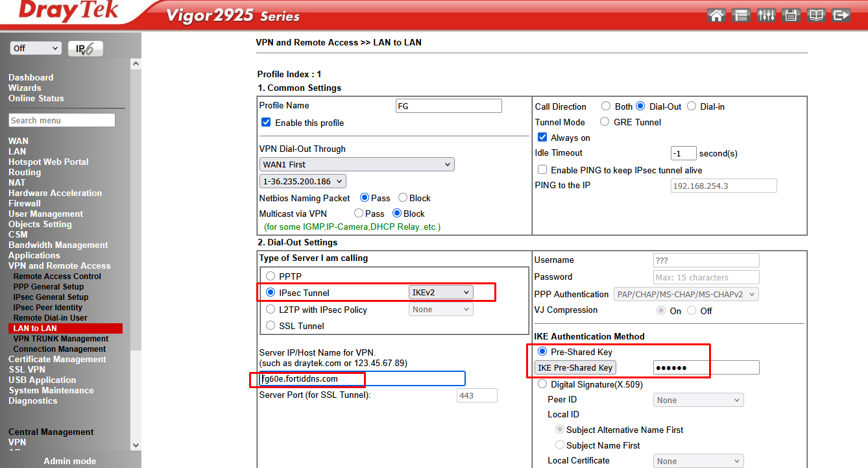The width and height of the screenshot is (868, 468).
Task: Select IPsec General Setup in the sidebar
Action: [51, 297]
